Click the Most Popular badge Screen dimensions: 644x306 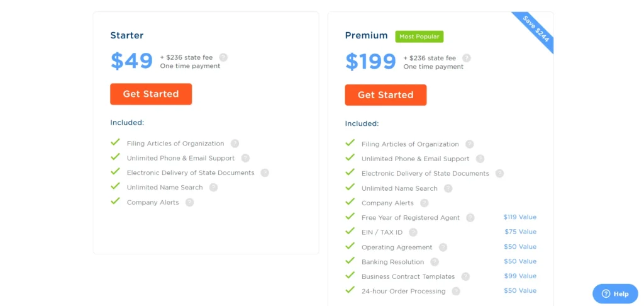(x=419, y=37)
